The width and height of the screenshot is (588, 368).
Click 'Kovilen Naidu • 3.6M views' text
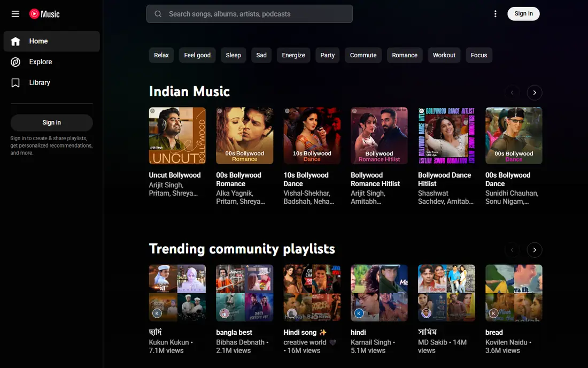tap(508, 346)
